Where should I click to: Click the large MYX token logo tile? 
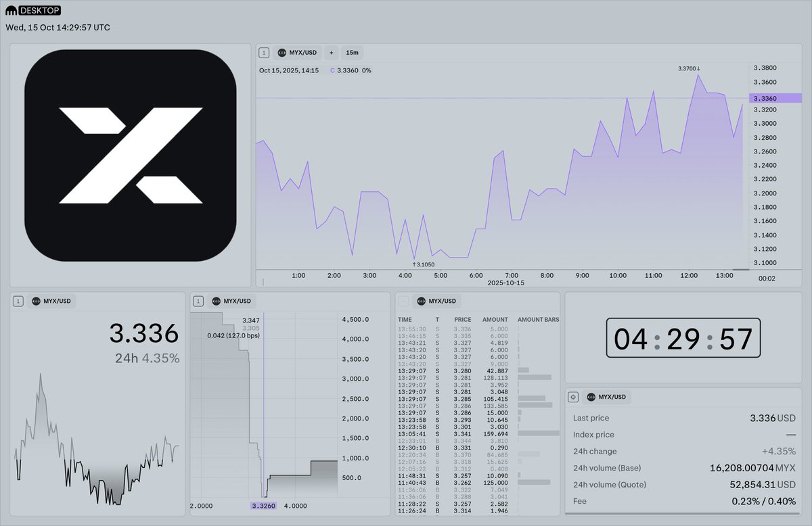(130, 156)
